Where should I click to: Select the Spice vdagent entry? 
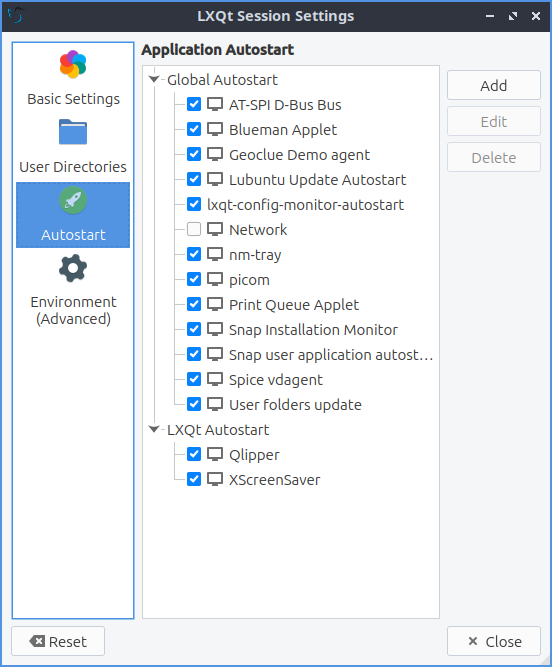(276, 379)
